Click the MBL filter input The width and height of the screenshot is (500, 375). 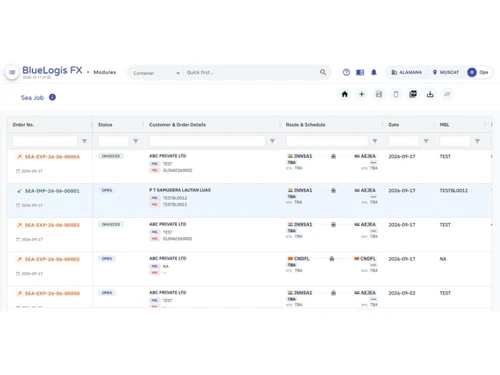(455, 141)
